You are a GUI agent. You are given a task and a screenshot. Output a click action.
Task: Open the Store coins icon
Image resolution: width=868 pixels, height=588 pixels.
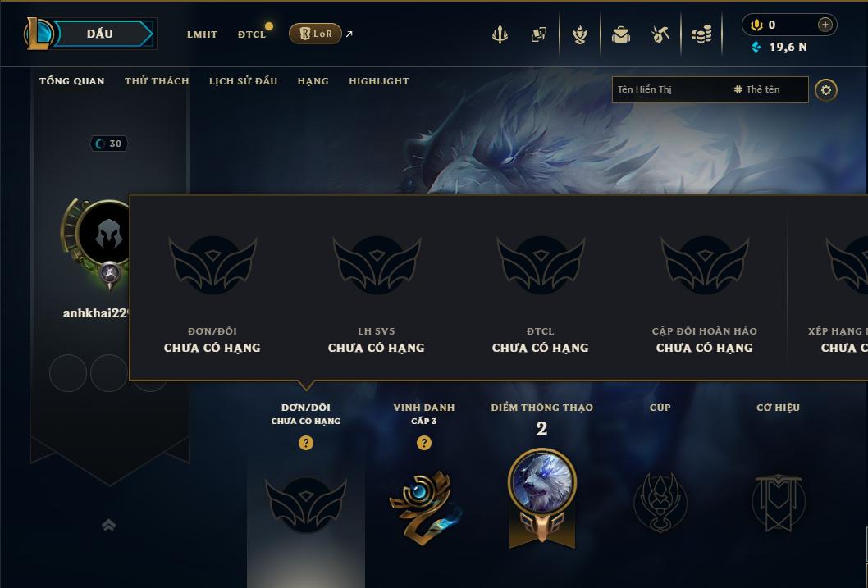coord(701,34)
